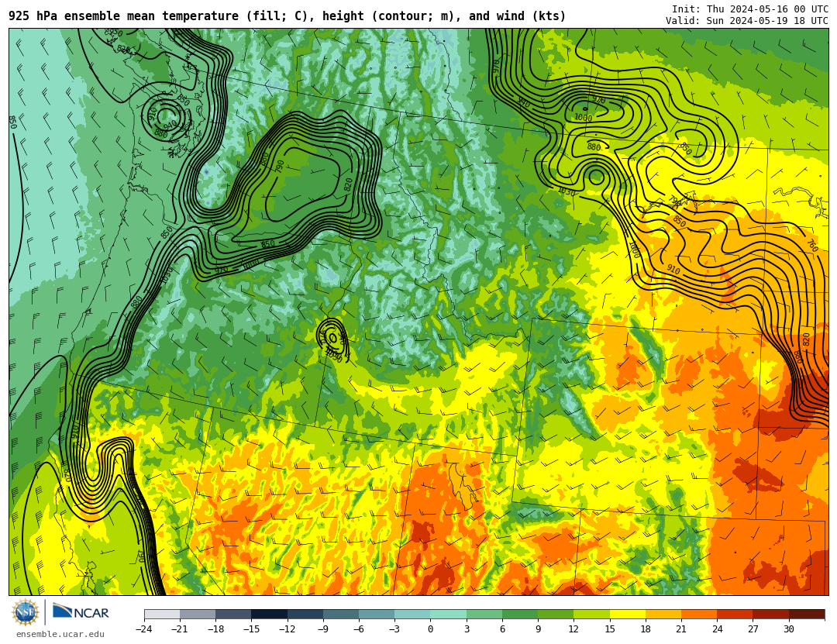Click the -3 colorbar label
The width and height of the screenshot is (837, 644).
pyautogui.click(x=394, y=629)
